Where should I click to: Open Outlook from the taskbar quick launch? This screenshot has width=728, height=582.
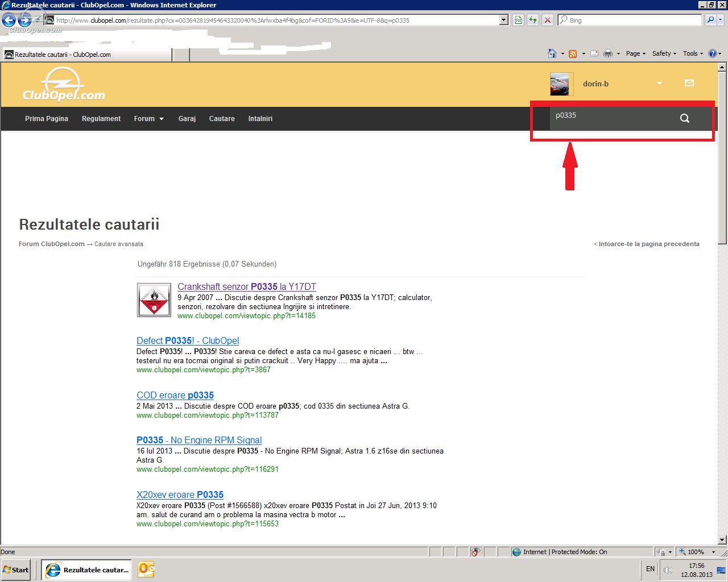146,569
